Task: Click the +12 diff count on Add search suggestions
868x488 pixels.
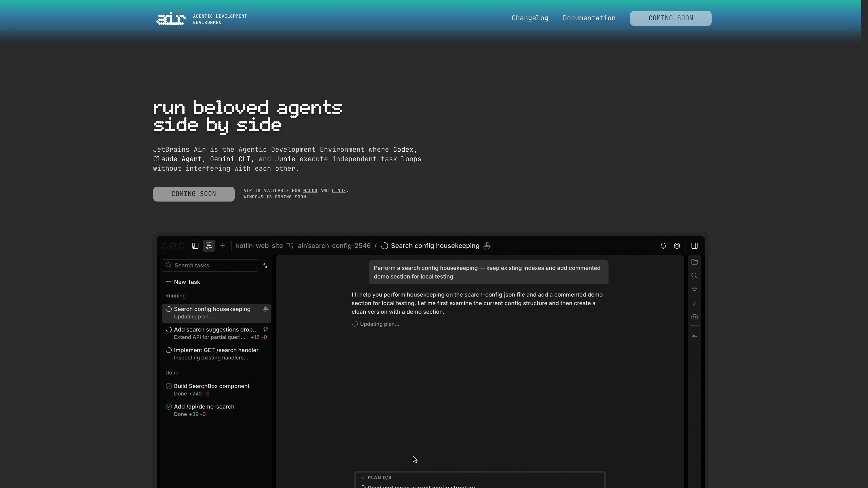Action: [255, 337]
